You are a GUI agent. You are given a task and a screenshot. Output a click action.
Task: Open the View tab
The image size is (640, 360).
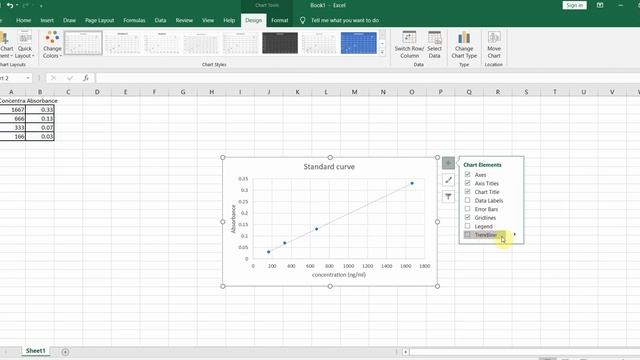[x=208, y=20]
